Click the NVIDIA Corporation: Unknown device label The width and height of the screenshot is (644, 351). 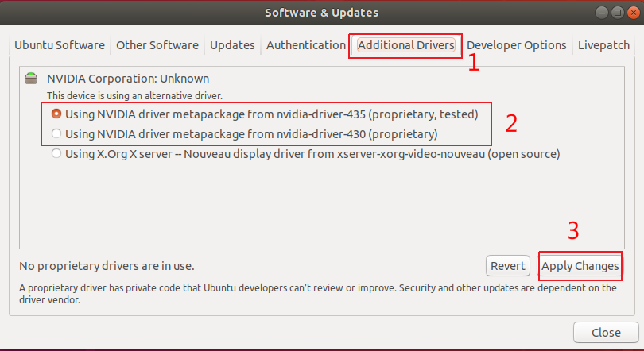(128, 79)
